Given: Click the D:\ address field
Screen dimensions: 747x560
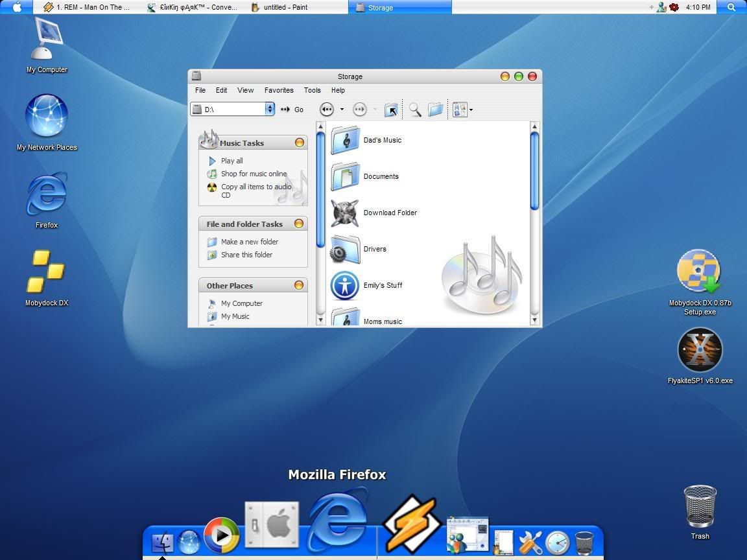Looking at the screenshot, I should (x=233, y=109).
